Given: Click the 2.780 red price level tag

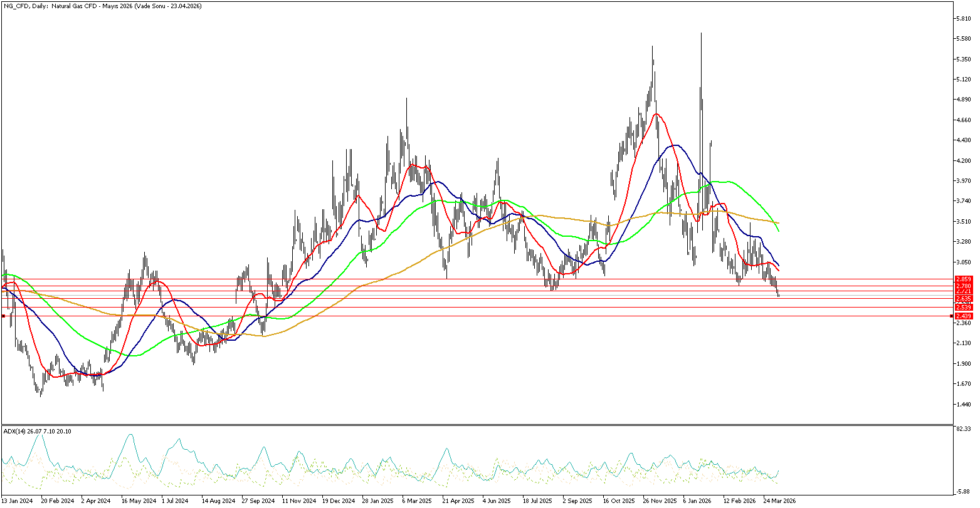Looking at the screenshot, I should [964, 286].
